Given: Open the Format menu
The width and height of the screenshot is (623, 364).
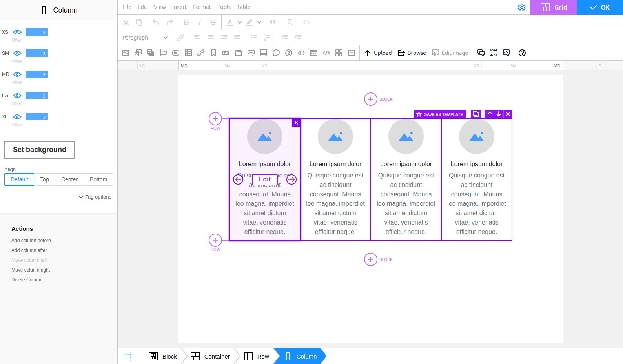Looking at the screenshot, I should click(x=202, y=7).
